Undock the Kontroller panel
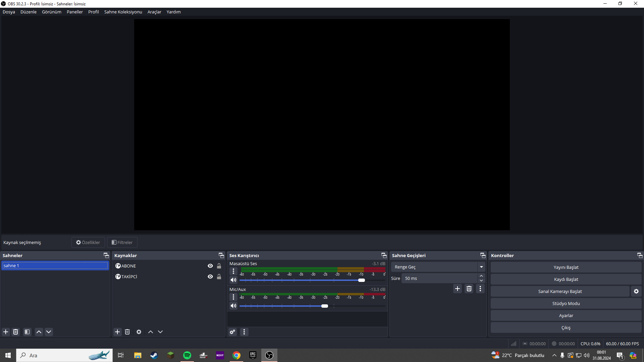 (x=640, y=255)
